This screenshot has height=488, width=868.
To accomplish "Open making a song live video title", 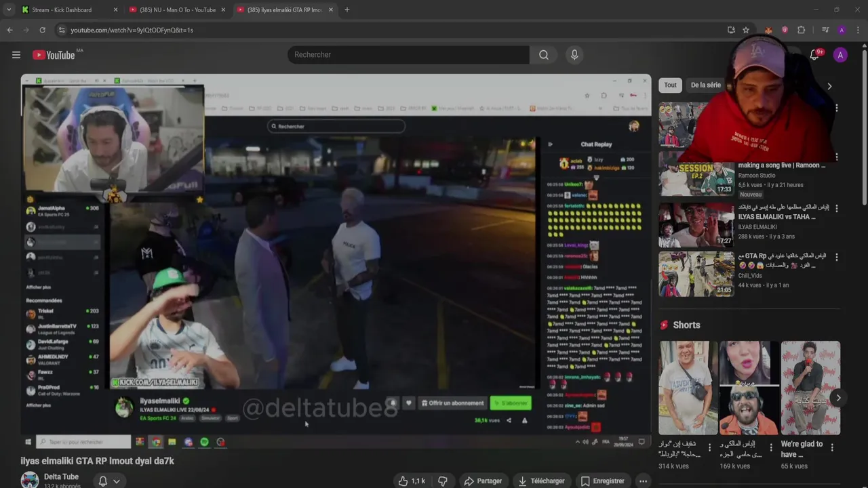I will point(782,165).
